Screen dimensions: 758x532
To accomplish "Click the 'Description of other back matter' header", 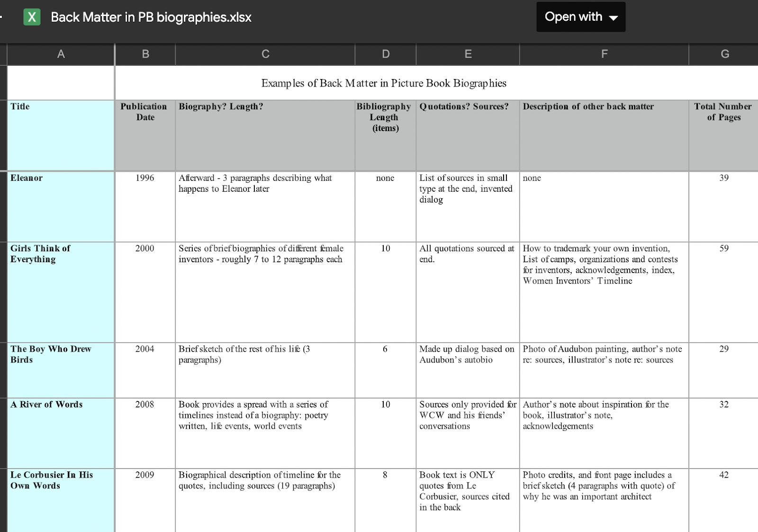I will point(605,135).
